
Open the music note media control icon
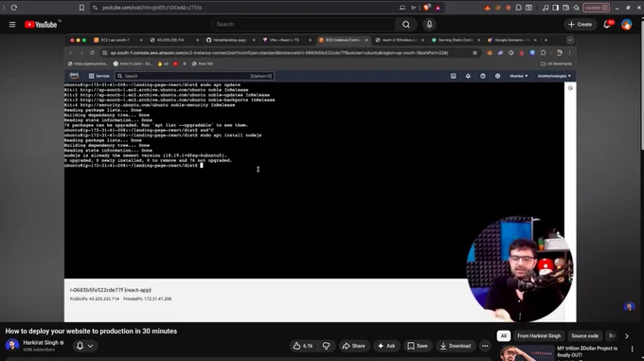[545, 8]
